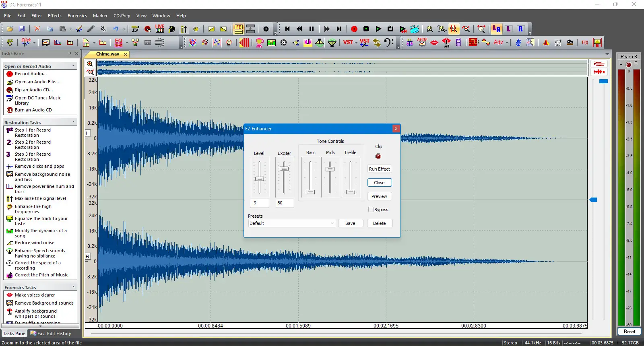Click the Save floppy disk icon
The image size is (644, 346).
(22, 29)
